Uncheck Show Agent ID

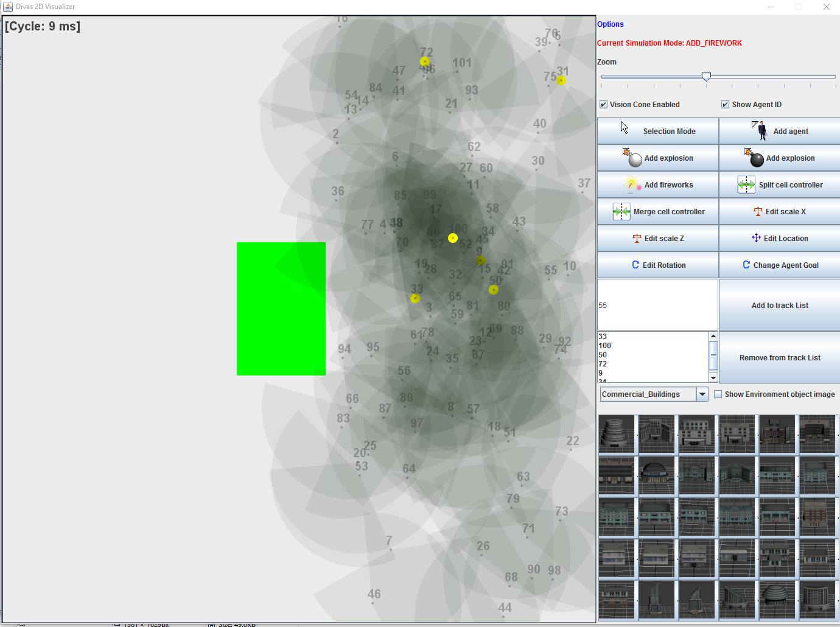(725, 105)
